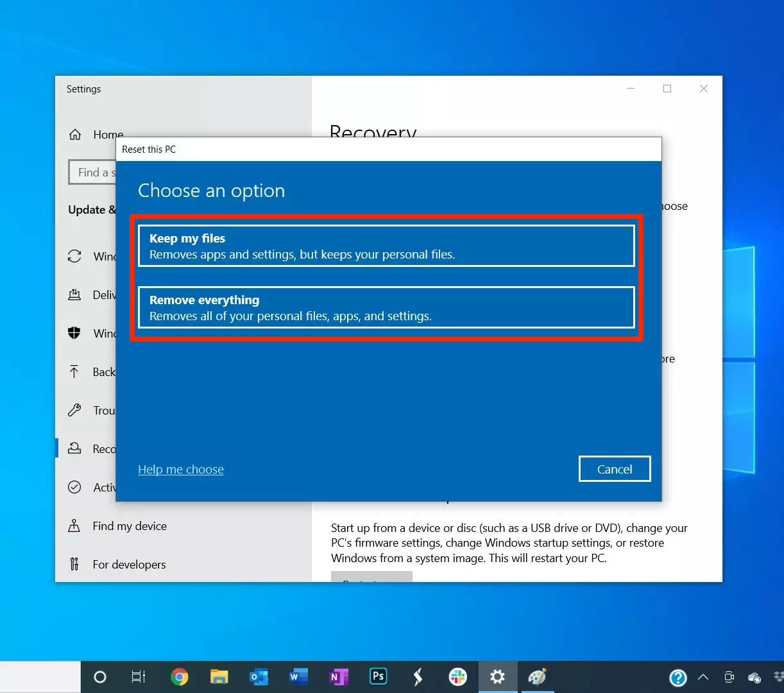Open OneNote from the taskbar

338,677
